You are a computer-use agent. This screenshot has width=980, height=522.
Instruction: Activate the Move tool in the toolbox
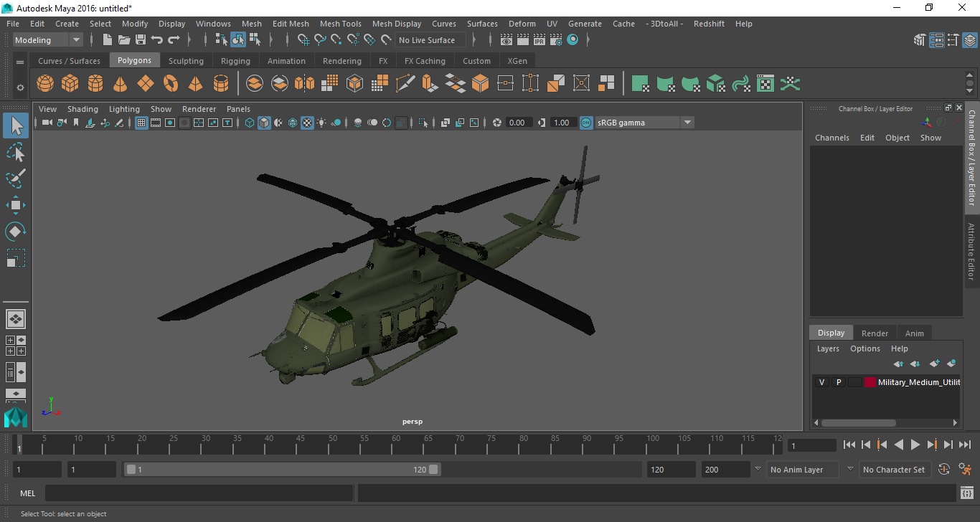(16, 205)
